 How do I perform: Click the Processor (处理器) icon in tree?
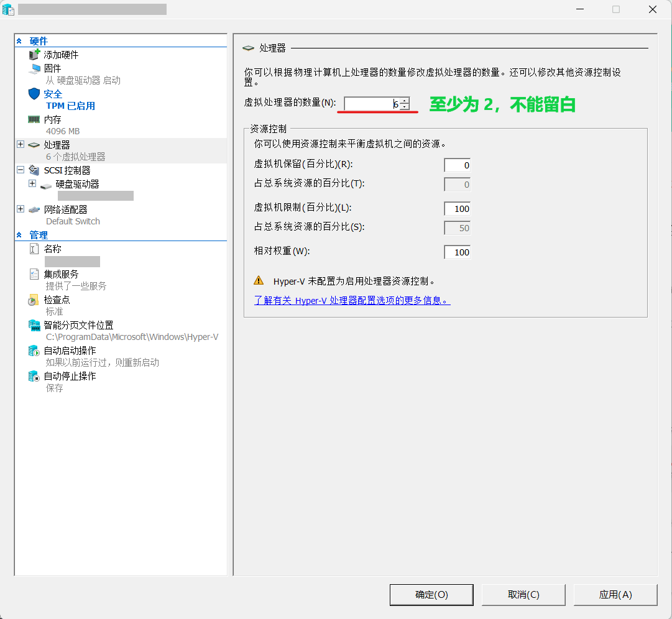(34, 145)
